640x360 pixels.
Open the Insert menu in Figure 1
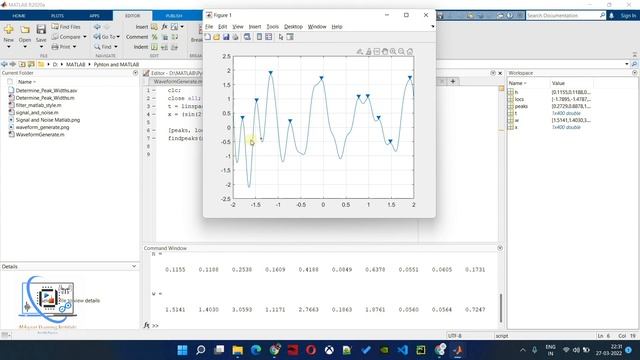(x=255, y=27)
